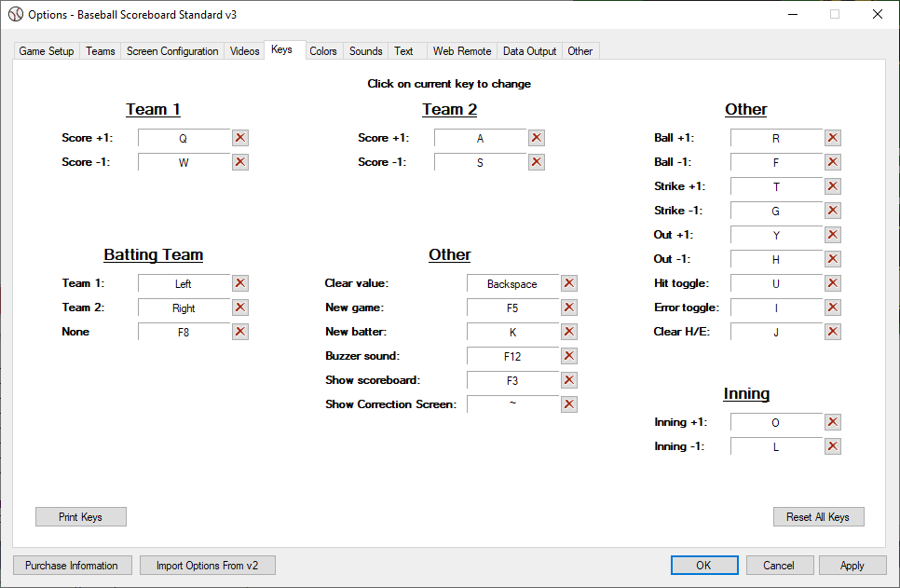Open the Screen Configuration tab
This screenshot has width=900, height=588.
[172, 51]
